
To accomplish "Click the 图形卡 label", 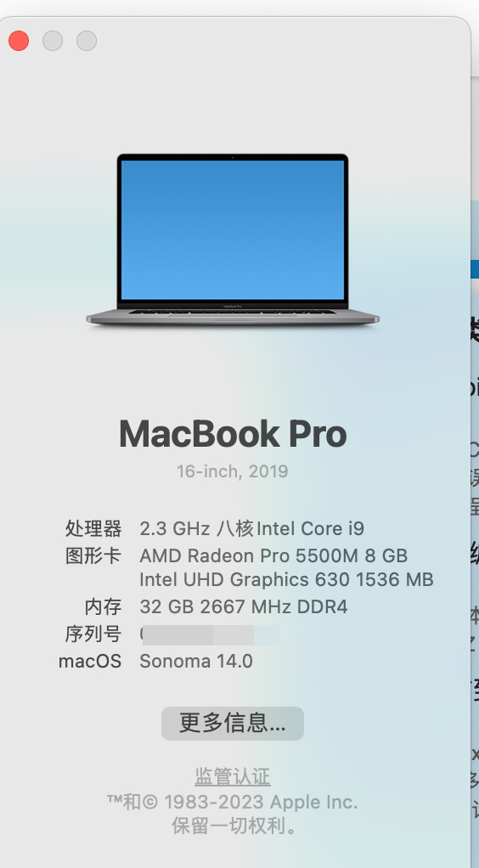I will pos(93,555).
